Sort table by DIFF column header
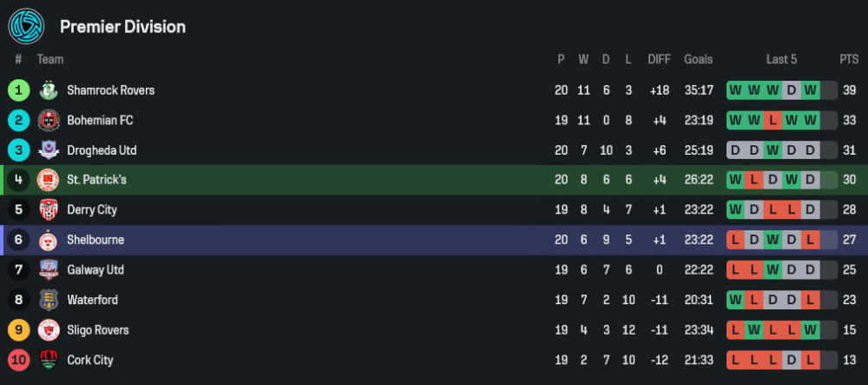The height and width of the screenshot is (385, 868). [659, 59]
